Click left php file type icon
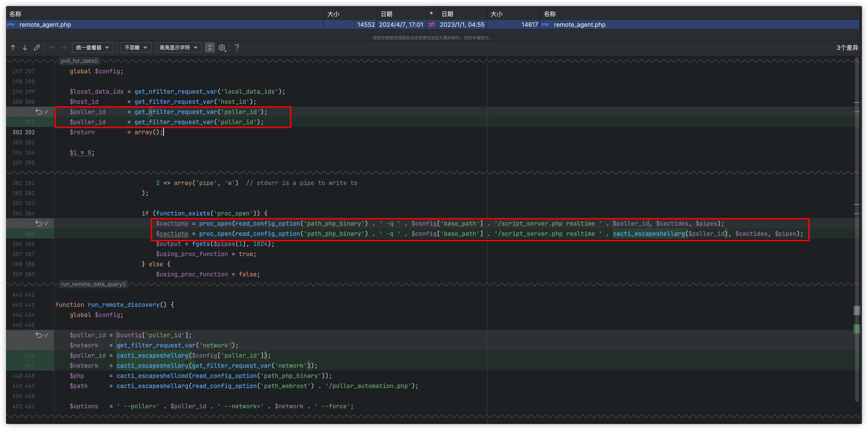 coord(11,24)
